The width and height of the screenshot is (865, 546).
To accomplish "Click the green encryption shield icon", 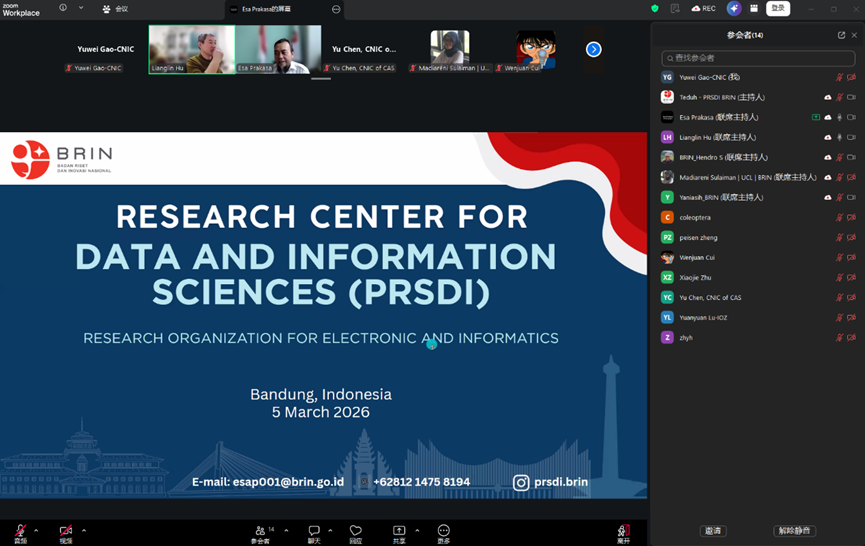I will click(x=655, y=8).
